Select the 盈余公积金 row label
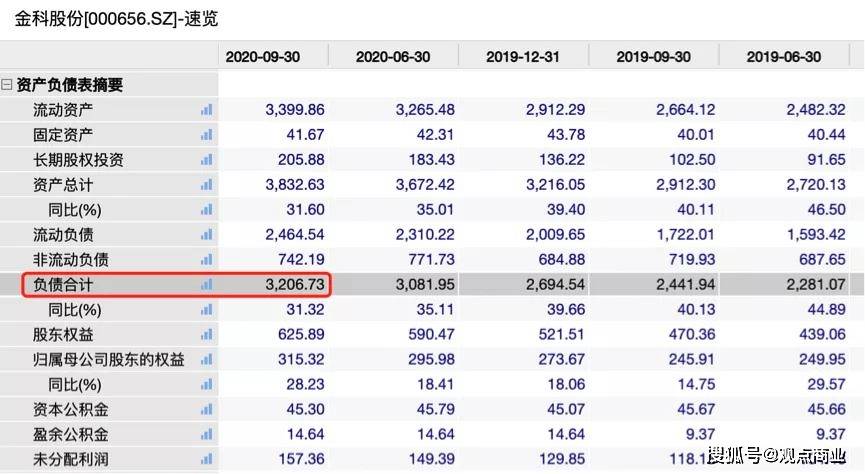This screenshot has height=474, width=865. [x=71, y=434]
